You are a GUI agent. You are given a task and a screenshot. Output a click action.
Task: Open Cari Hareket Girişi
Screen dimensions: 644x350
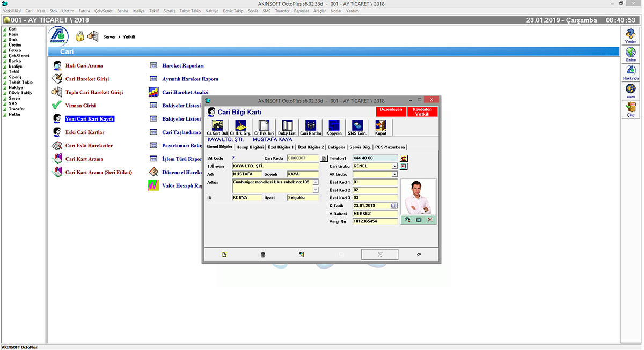87,79
